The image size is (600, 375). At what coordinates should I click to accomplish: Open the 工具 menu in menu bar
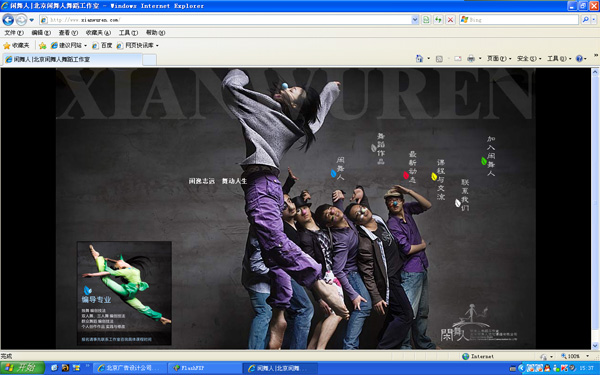click(128, 33)
